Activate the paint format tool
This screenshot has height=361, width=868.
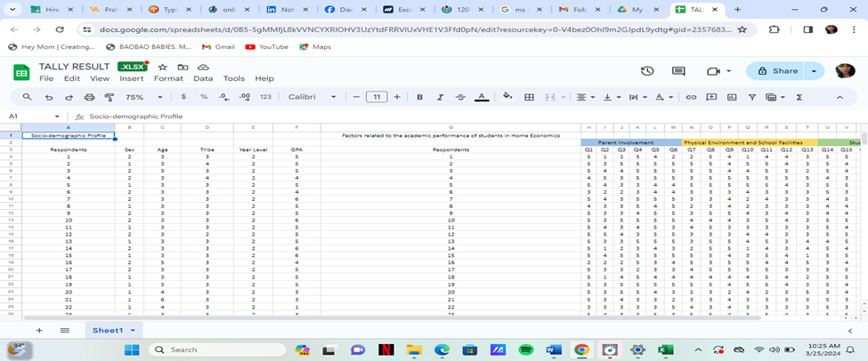109,97
